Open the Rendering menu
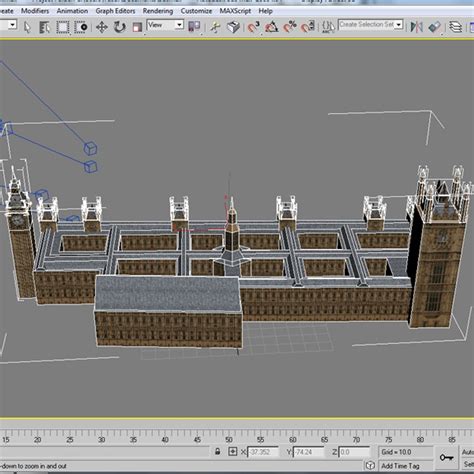Viewport: 474px width, 474px height. click(x=158, y=11)
